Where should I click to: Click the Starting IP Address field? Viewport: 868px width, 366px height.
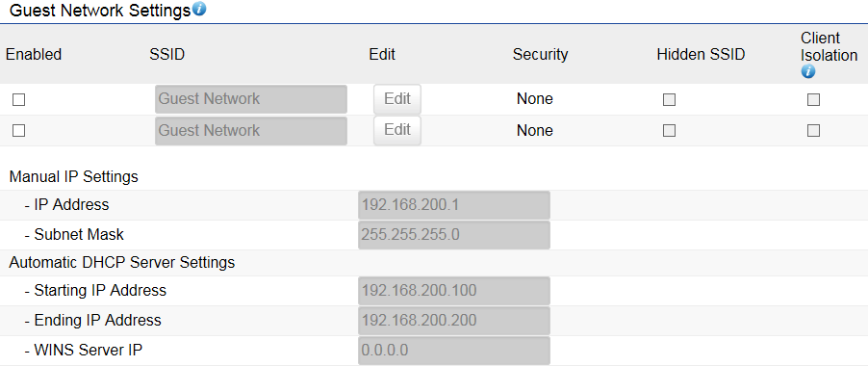(454, 291)
